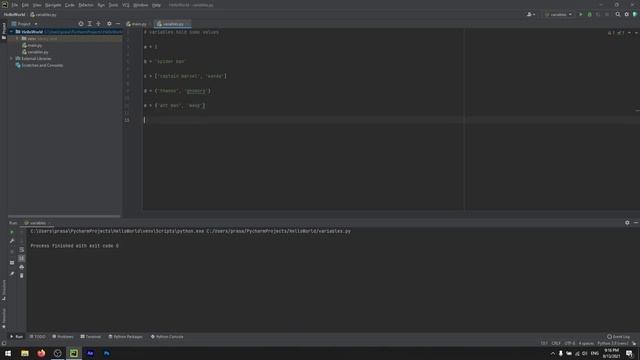Open the File menu
The image size is (640, 360).
tap(15, 5)
